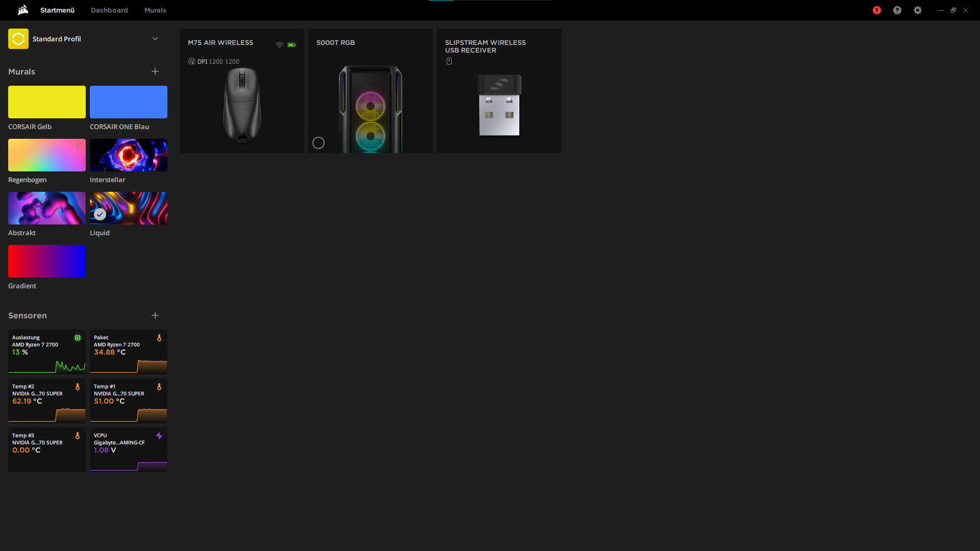Click the Corsair sails logo
The width and height of the screenshot is (980, 551).
pos(22,10)
